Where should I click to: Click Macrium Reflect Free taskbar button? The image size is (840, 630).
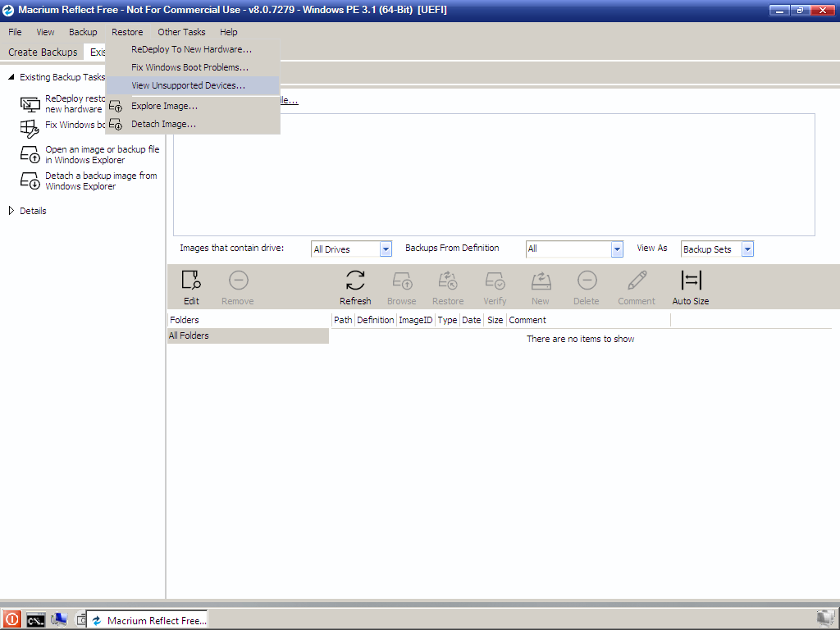[x=148, y=620]
